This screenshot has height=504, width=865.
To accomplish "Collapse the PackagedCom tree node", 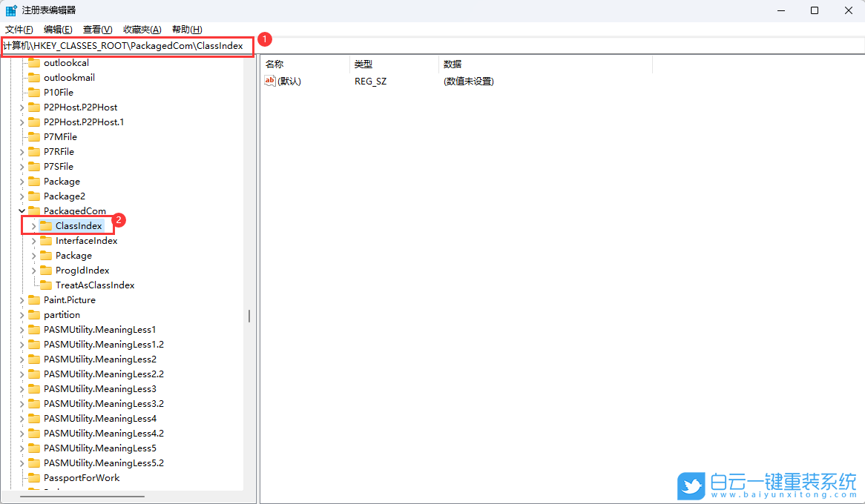I will [x=23, y=210].
